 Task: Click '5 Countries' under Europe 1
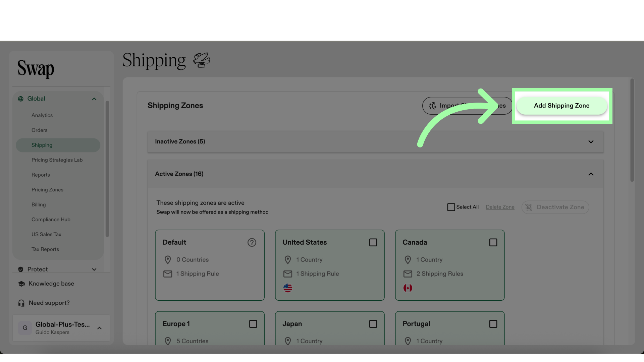(193, 341)
